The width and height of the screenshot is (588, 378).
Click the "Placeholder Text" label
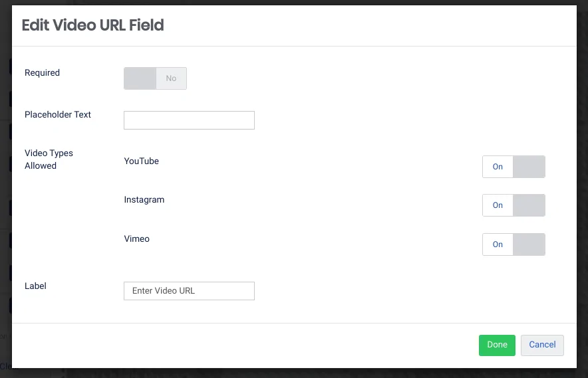[58, 115]
